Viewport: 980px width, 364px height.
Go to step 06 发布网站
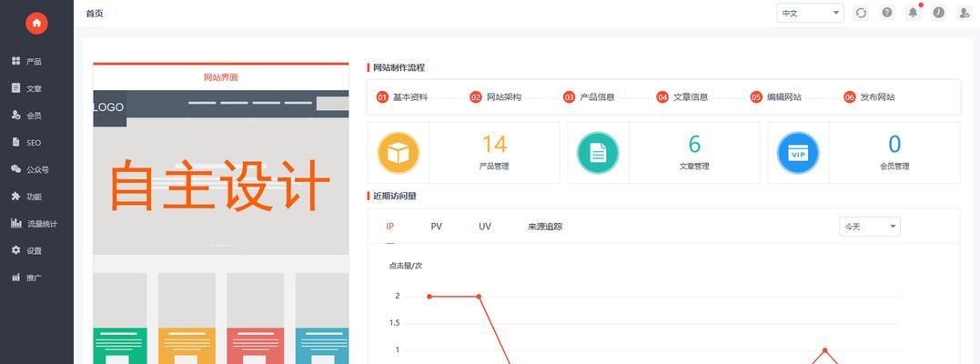point(869,97)
